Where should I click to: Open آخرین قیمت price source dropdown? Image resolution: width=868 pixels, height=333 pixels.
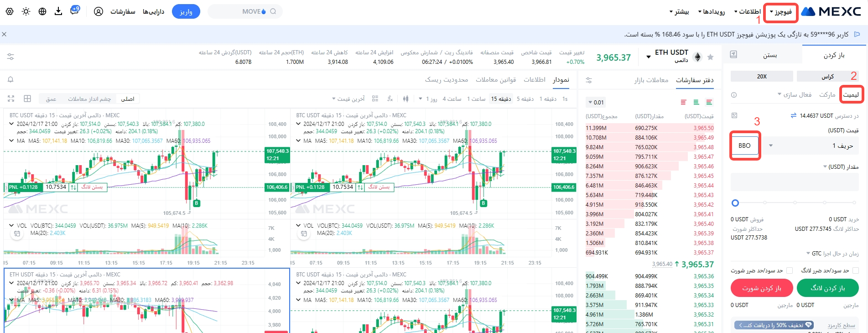348,99
